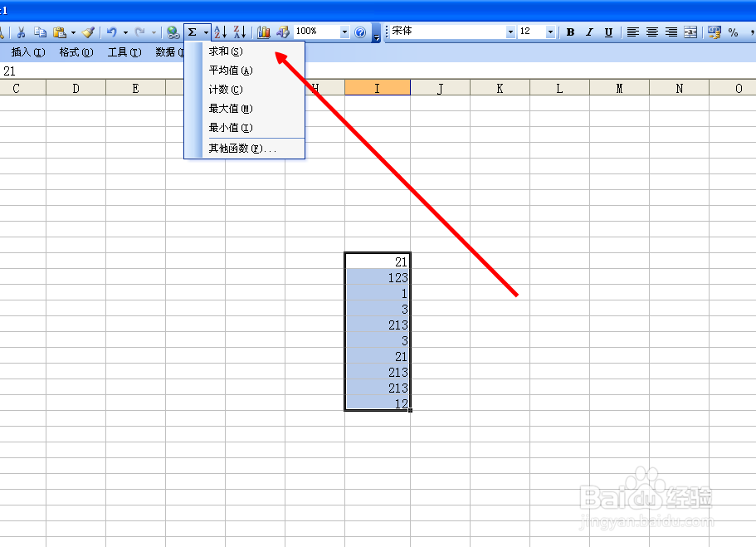Open the Chart Wizard icon
The image size is (756, 547).
[x=263, y=32]
